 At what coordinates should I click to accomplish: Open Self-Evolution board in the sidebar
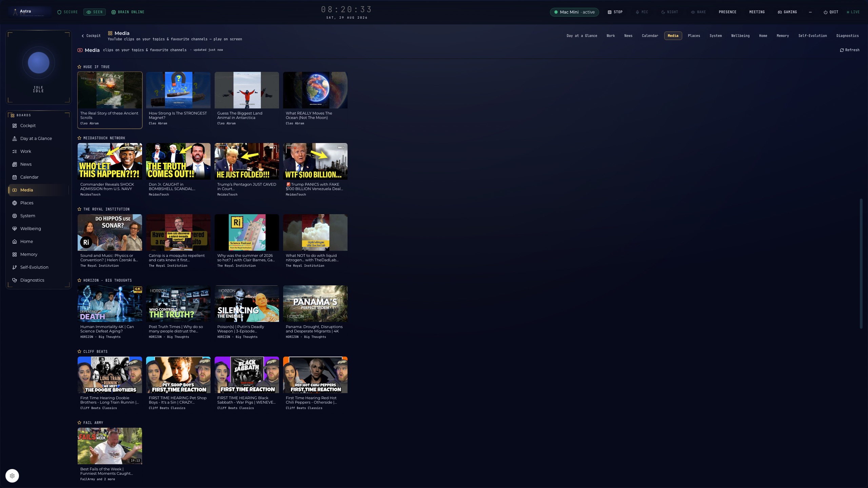pyautogui.click(x=38, y=267)
